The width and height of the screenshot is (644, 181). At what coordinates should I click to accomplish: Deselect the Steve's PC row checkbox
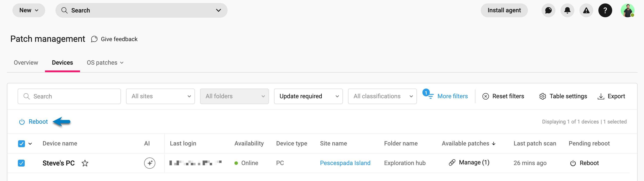(22, 163)
